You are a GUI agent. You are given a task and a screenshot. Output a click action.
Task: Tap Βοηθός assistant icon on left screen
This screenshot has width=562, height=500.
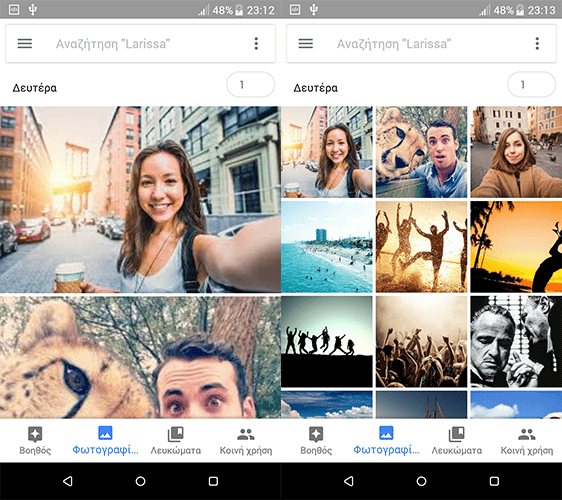(35, 441)
